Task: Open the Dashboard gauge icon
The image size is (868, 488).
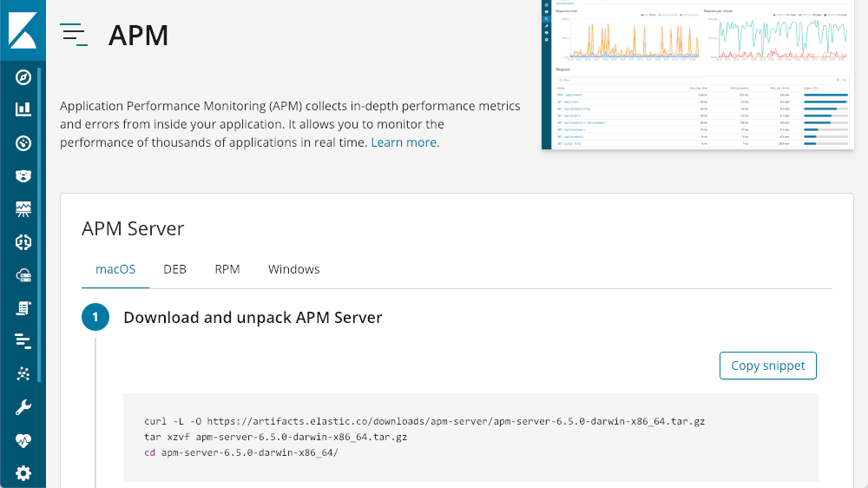Action: (x=23, y=142)
